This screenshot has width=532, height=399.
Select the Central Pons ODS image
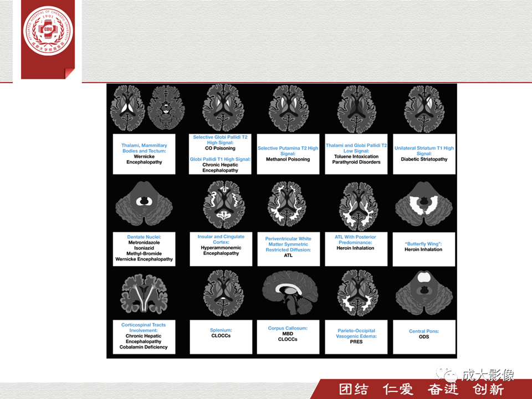point(424,293)
